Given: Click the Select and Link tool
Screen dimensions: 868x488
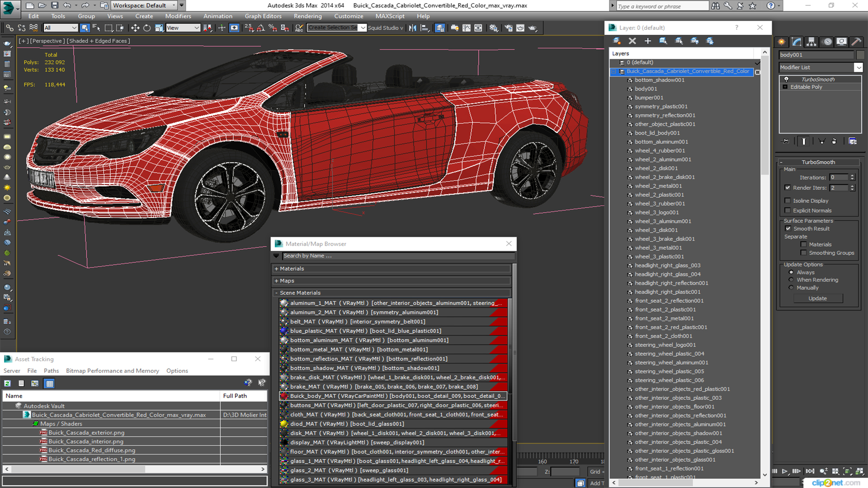Looking at the screenshot, I should [x=9, y=28].
